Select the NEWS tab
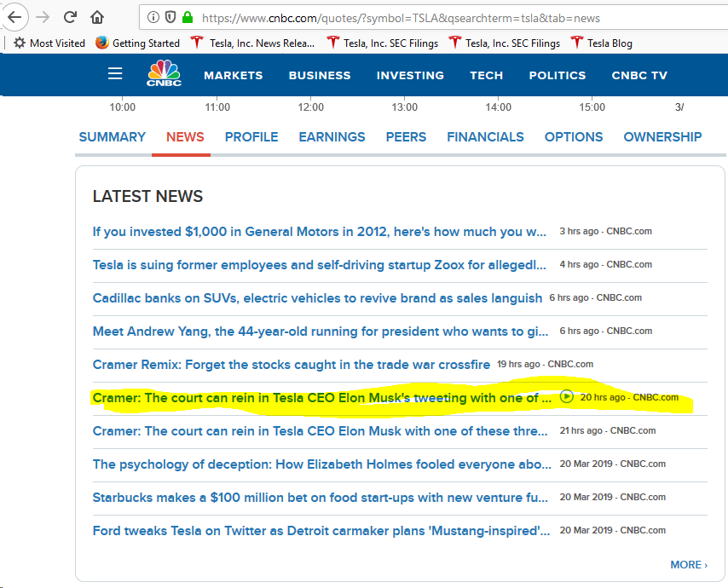Viewport: 728px width, 588px height. coord(185,137)
